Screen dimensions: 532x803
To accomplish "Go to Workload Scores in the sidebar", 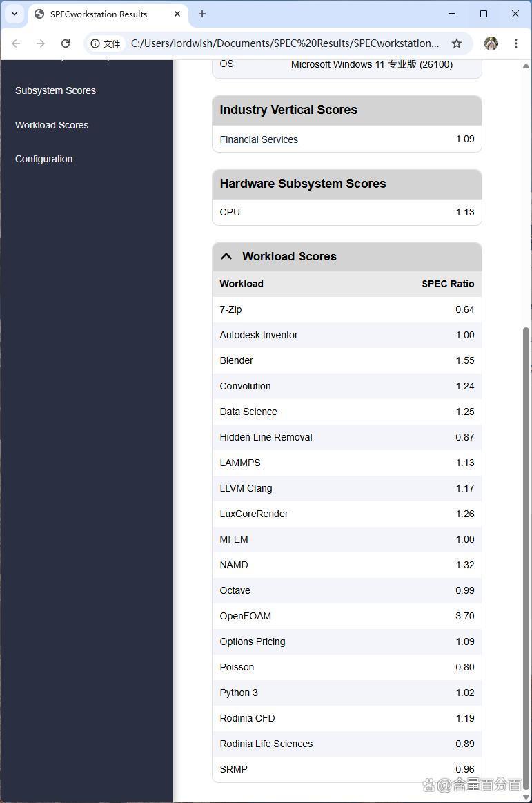I will (52, 125).
